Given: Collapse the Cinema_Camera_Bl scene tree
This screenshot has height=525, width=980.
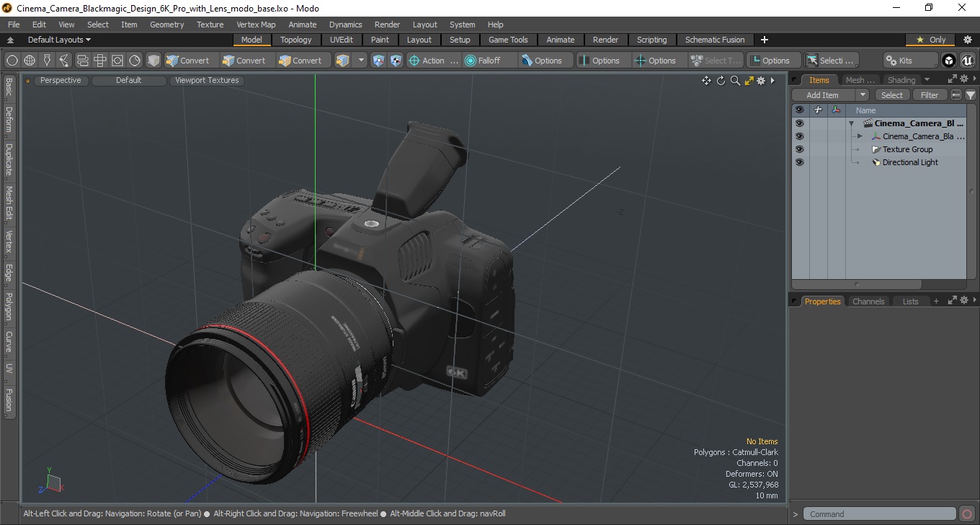Looking at the screenshot, I should click(851, 123).
